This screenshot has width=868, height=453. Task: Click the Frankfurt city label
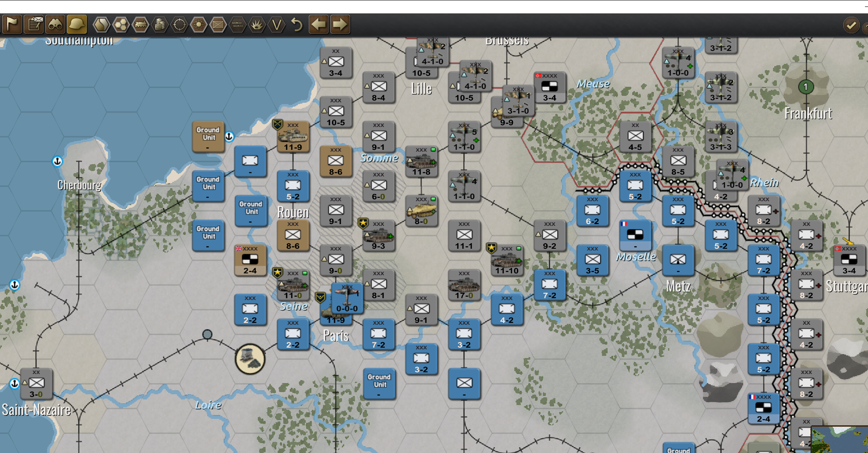tap(808, 113)
